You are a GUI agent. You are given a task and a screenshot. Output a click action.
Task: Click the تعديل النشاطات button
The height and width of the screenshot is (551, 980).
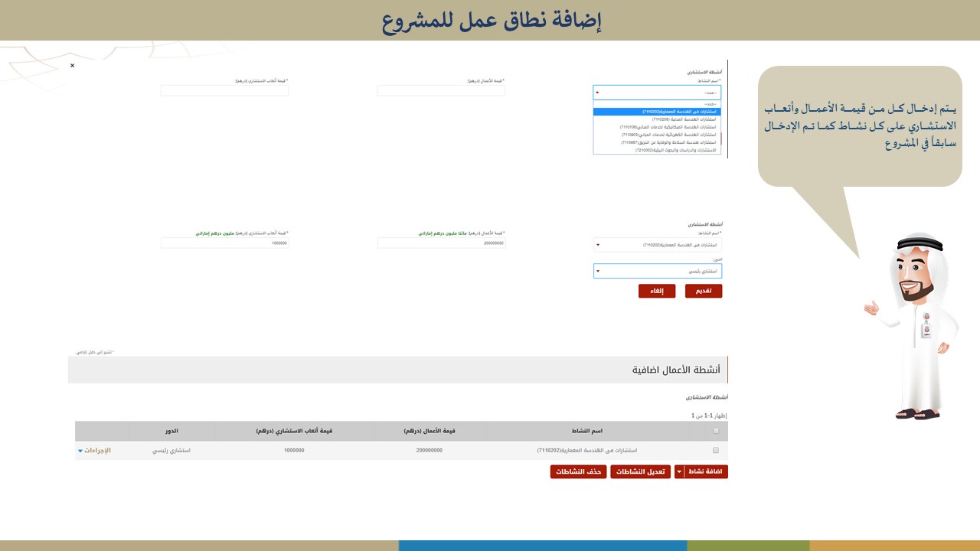640,472
